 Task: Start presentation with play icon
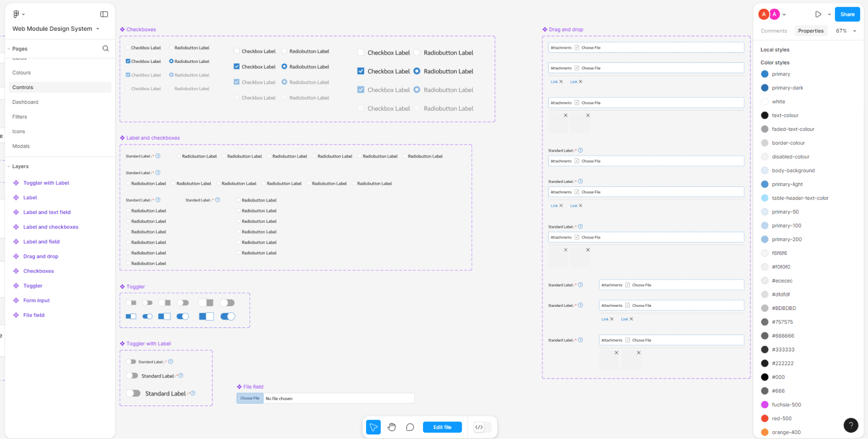(x=818, y=14)
